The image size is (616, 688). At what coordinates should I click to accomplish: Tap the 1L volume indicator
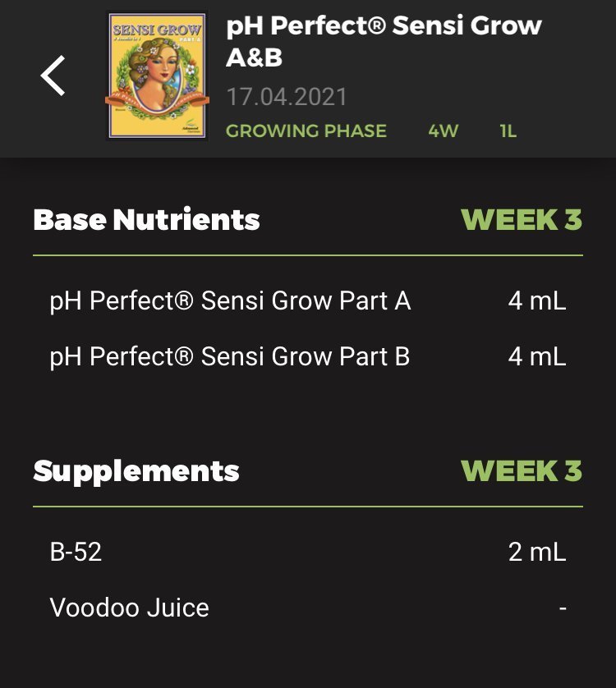tap(508, 131)
